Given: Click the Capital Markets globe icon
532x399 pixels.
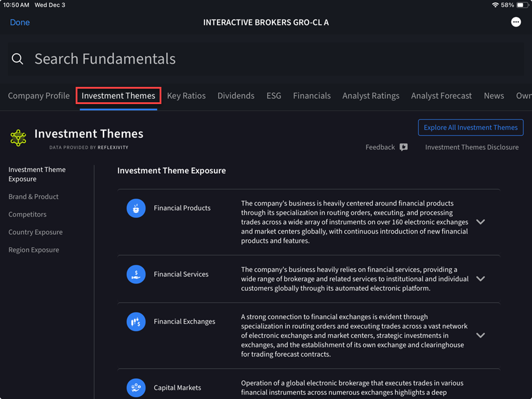Looking at the screenshot, I should [x=135, y=388].
